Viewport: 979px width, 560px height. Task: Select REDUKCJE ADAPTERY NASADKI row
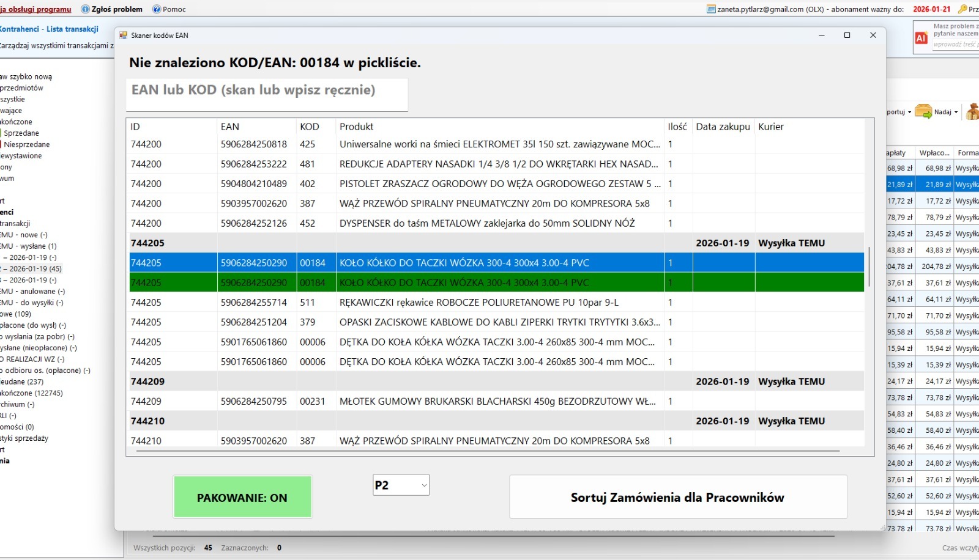[496, 164]
